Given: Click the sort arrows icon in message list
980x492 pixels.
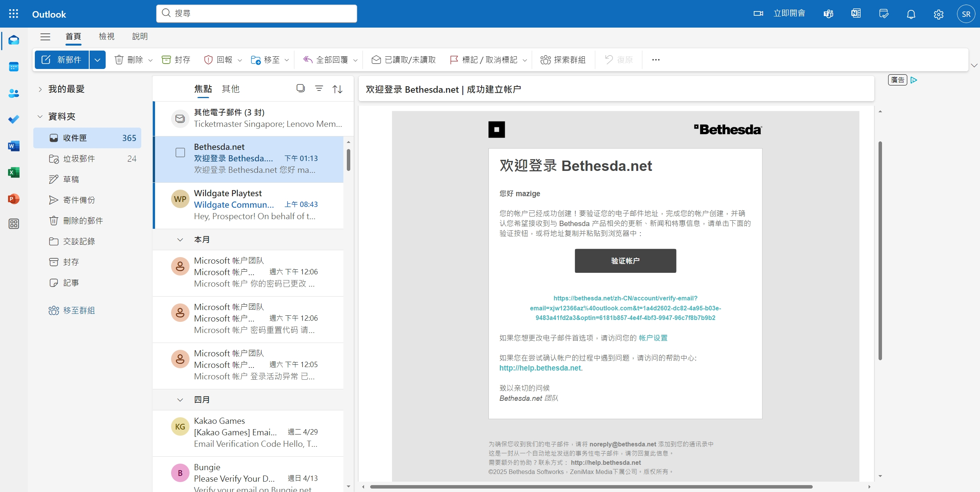Looking at the screenshot, I should pos(337,89).
